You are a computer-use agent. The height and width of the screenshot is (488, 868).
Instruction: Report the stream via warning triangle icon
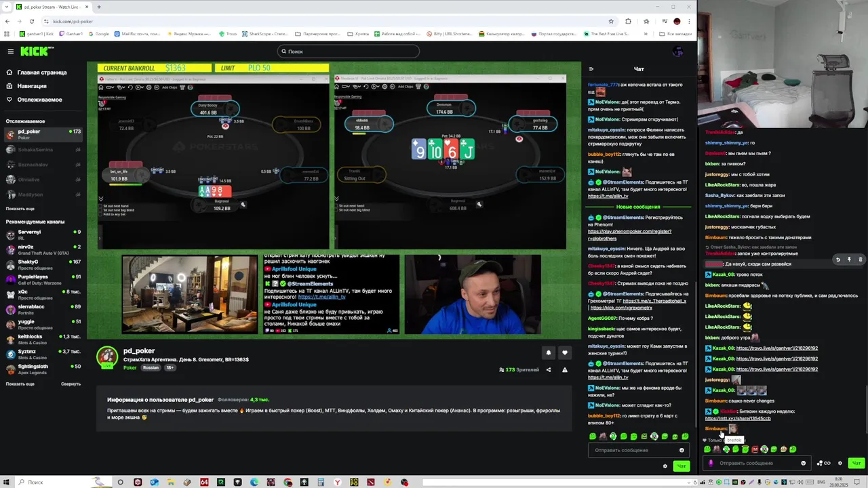[565, 370]
